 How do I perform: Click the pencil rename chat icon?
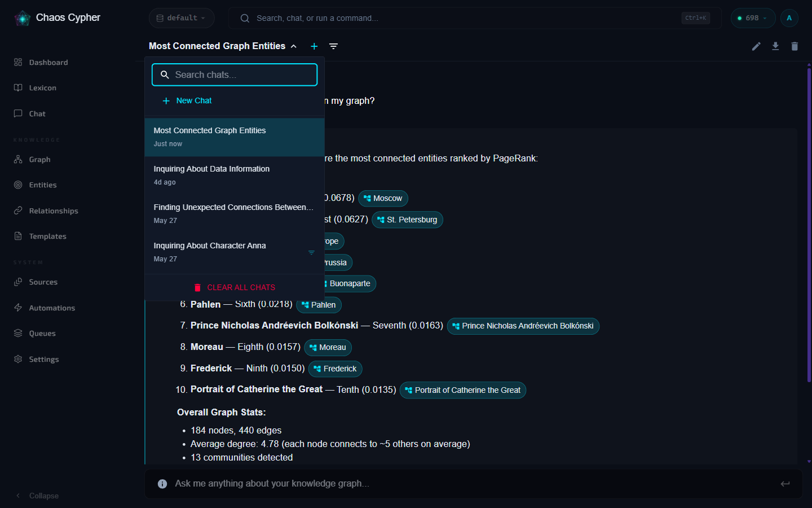point(756,46)
